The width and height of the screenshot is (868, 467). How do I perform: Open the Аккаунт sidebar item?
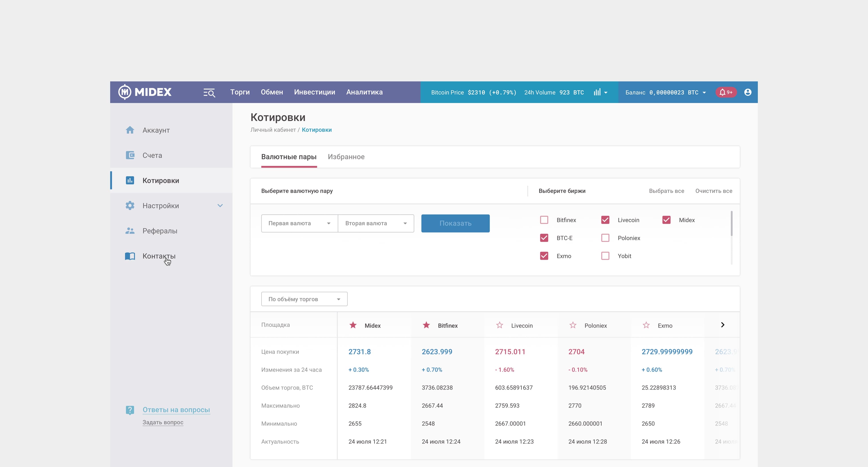click(x=171, y=130)
